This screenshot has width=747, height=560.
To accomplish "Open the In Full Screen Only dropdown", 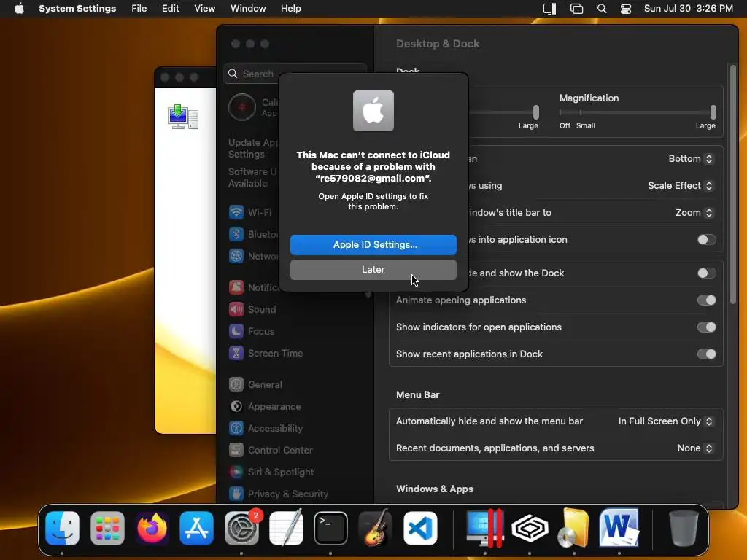I will (665, 421).
